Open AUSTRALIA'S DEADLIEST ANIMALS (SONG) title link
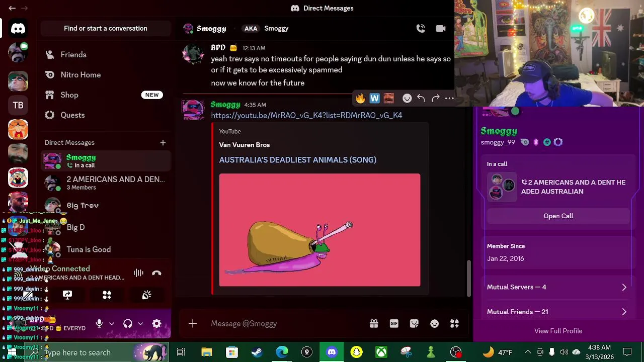Screen dimensions: 644x362 [297, 160]
